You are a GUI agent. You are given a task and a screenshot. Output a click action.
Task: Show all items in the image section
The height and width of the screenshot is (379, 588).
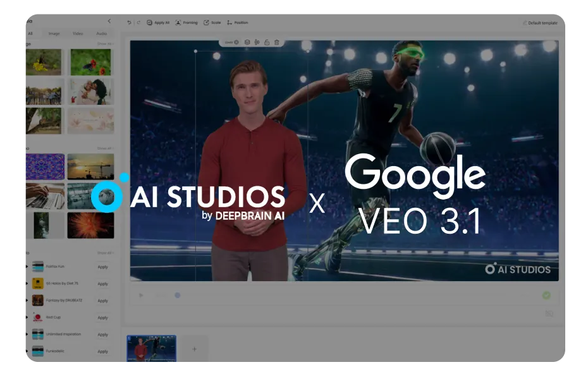point(104,44)
